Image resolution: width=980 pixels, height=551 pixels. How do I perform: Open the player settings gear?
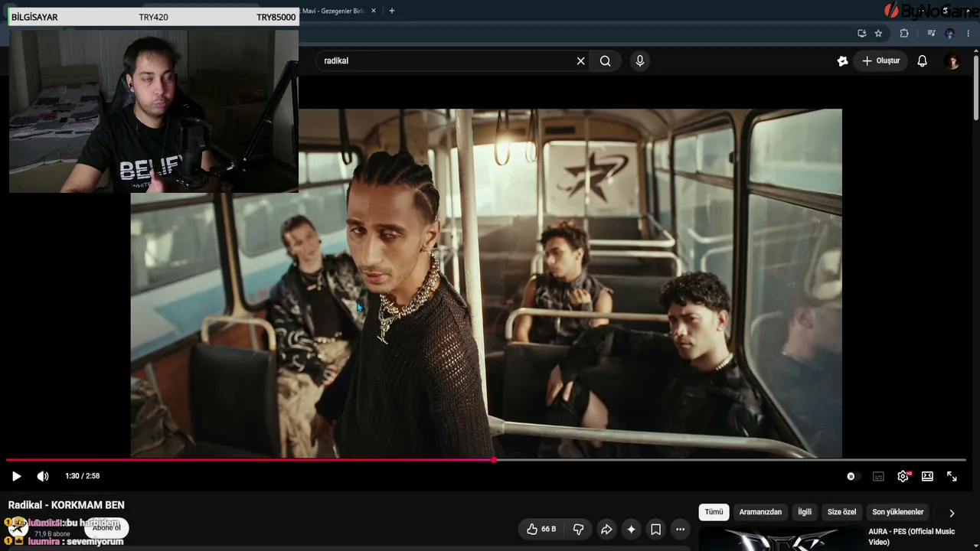point(903,476)
